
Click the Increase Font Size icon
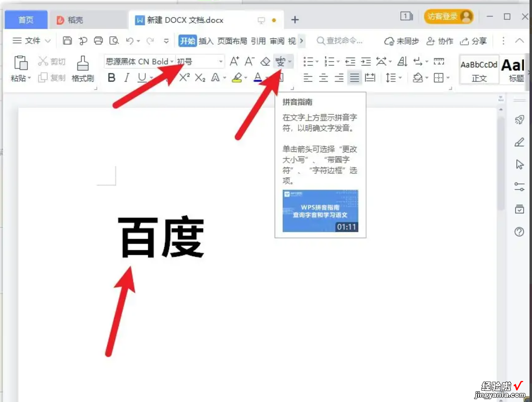point(234,61)
